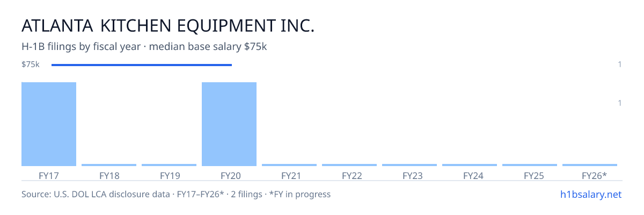Click the FY20 axis label
The width and height of the screenshot is (644, 215).
[x=229, y=175]
